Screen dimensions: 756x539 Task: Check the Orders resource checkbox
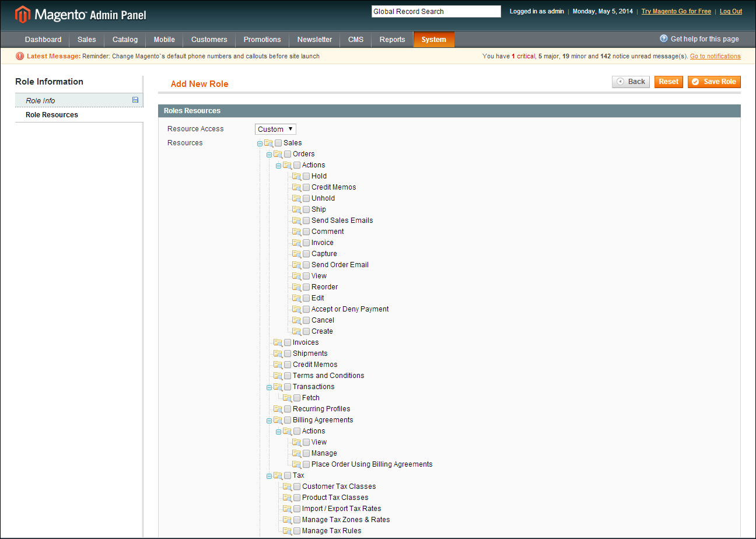tap(288, 154)
